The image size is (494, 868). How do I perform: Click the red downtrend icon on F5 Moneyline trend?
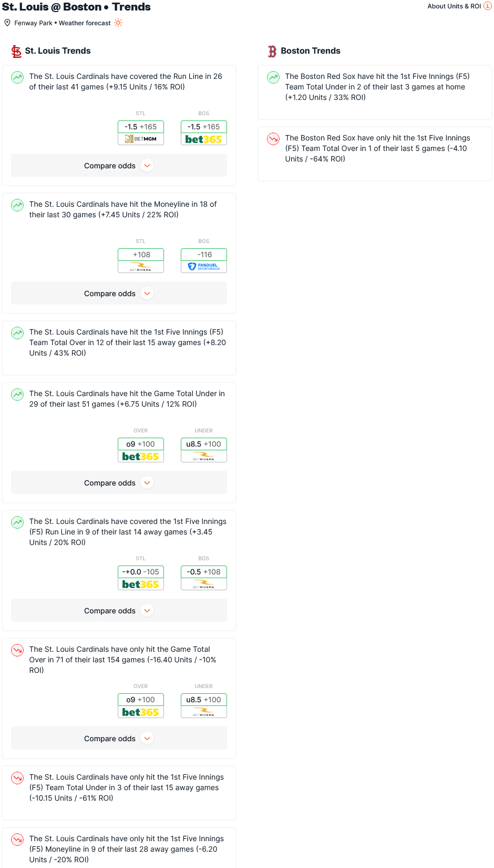click(x=17, y=840)
